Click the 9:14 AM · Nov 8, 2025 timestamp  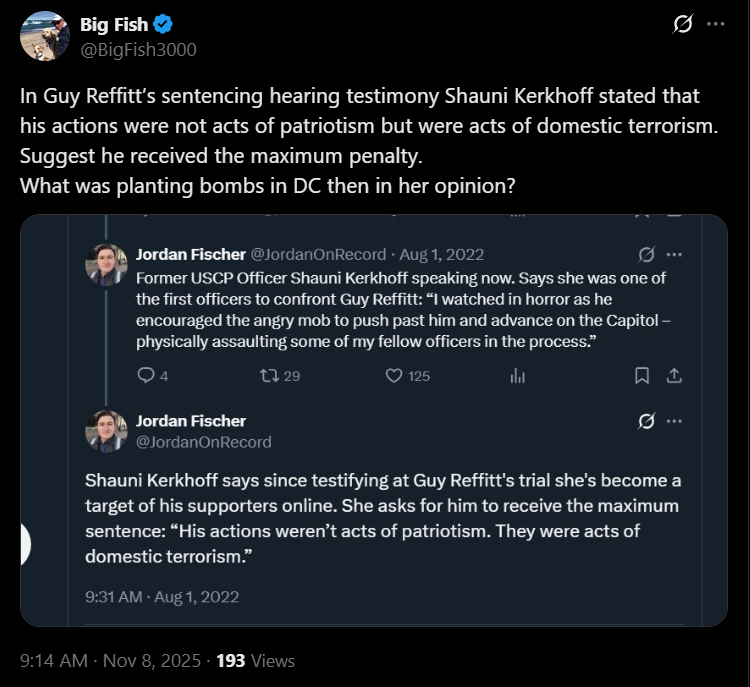108,661
